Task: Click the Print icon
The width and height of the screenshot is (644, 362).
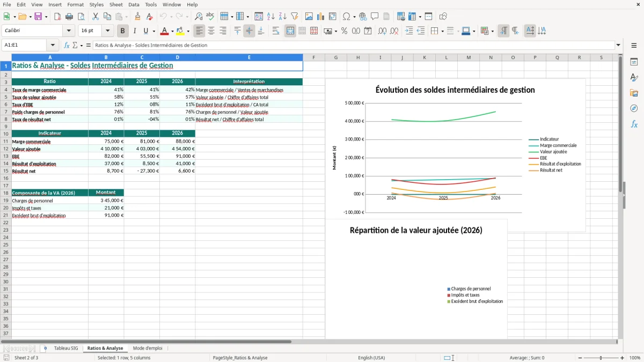Action: (69, 17)
